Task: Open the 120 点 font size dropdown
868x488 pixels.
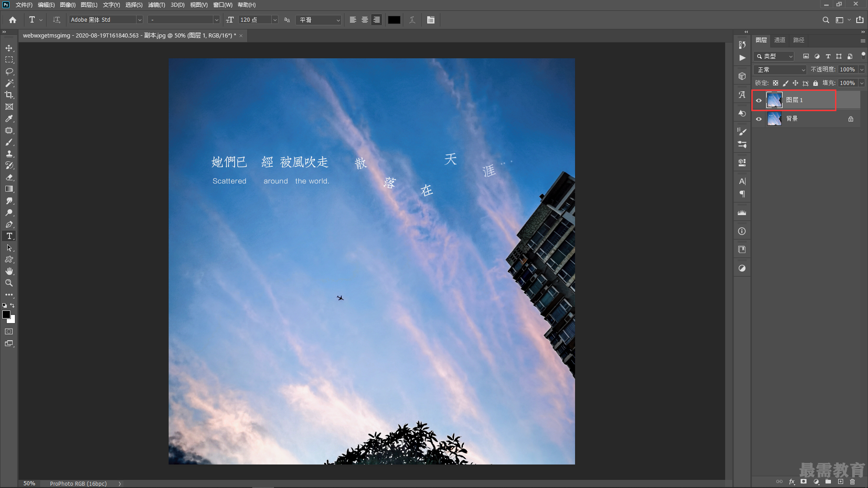Action: [274, 20]
